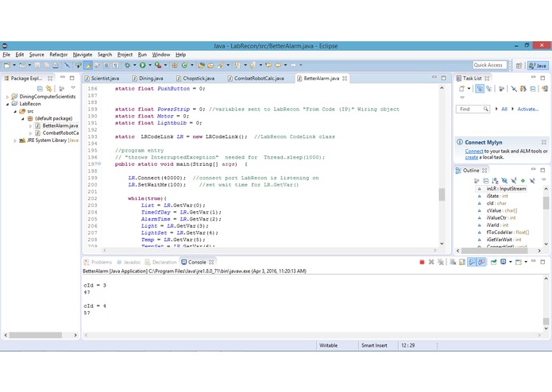Viewport: 552px width, 392px height.
Task: Click the create link for local task
Action: point(471,157)
